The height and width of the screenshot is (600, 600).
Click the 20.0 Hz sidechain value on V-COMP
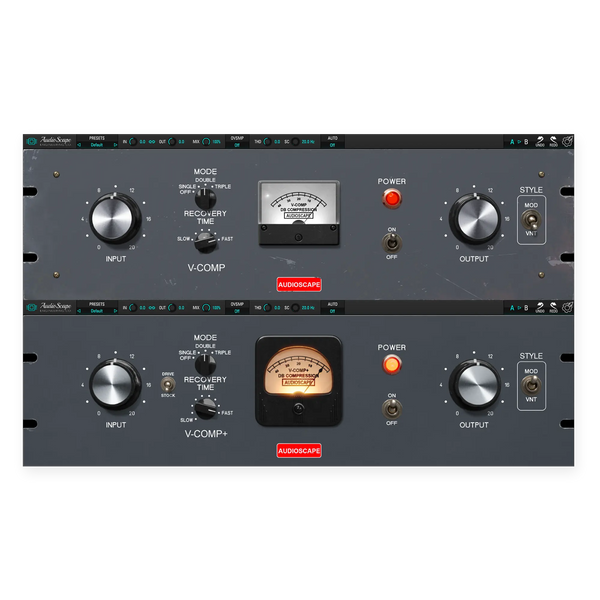pos(308,142)
